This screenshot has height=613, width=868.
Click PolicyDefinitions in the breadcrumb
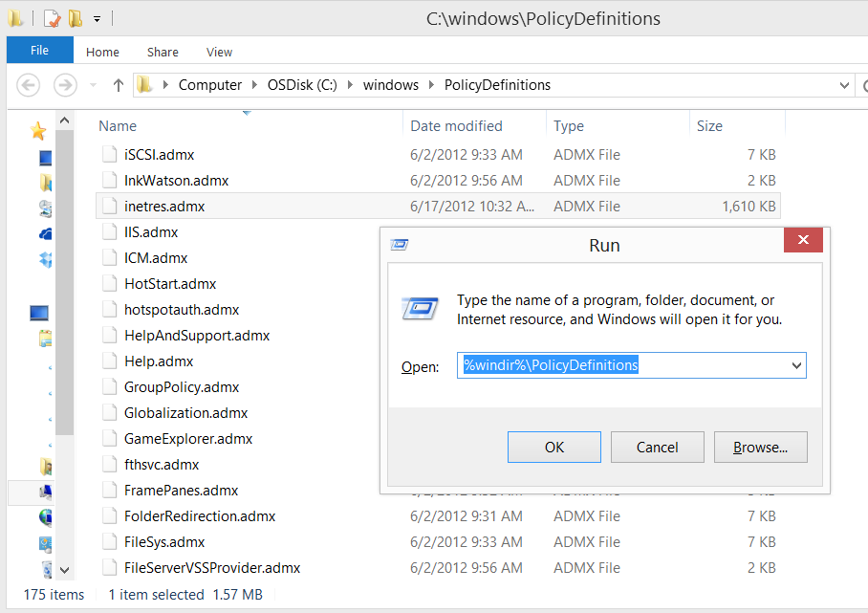(x=498, y=85)
